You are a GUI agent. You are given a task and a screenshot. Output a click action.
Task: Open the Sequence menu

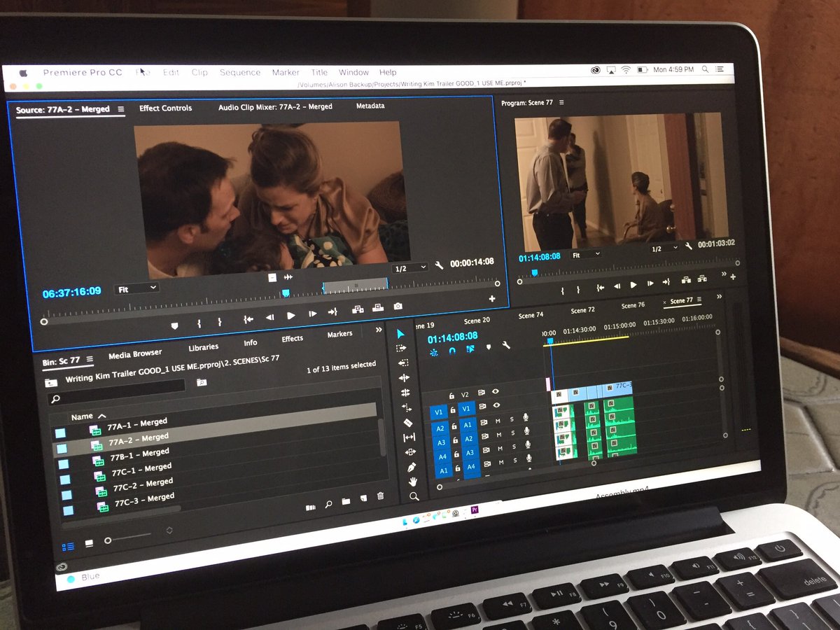pos(240,73)
